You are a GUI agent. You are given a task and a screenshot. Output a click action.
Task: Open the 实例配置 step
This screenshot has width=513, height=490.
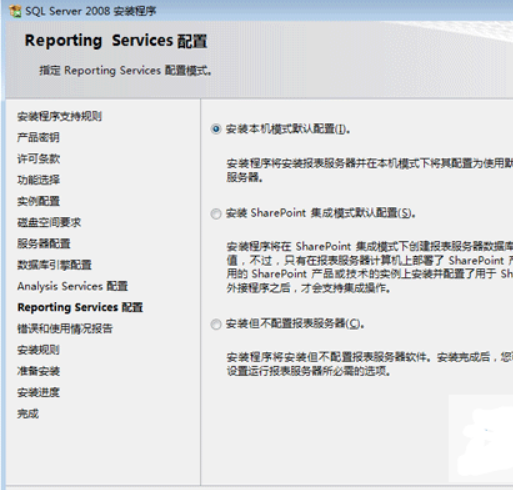38,201
